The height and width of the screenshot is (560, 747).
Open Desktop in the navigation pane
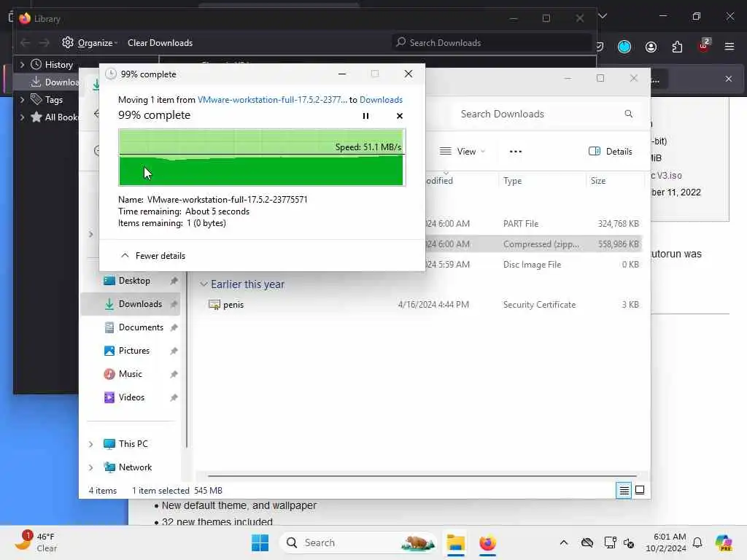pos(134,281)
